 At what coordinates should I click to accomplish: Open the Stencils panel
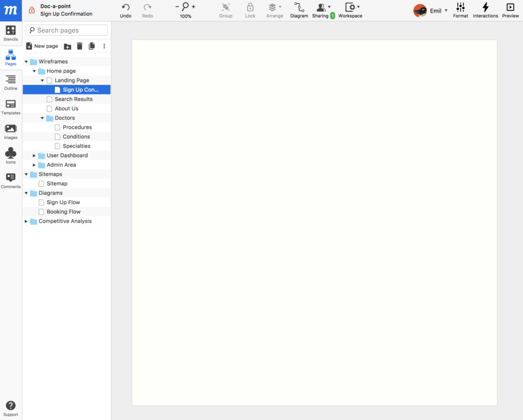click(x=11, y=33)
